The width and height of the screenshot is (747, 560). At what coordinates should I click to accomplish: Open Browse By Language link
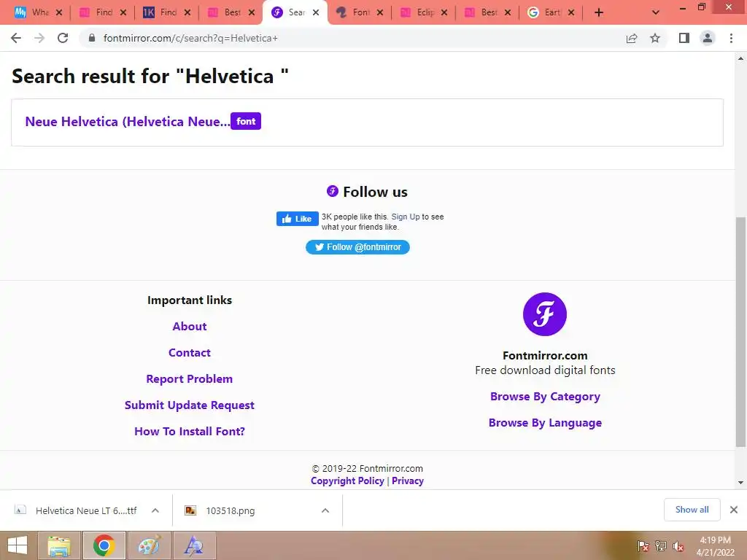545,422
